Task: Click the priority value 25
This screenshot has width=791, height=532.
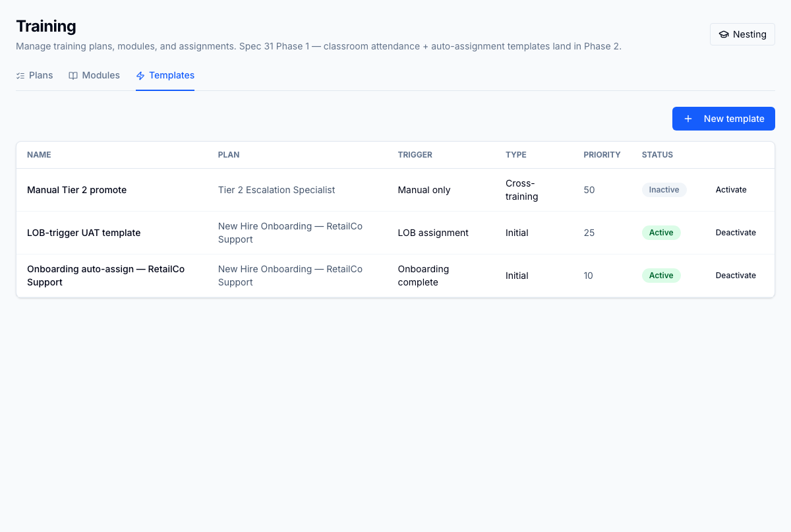Action: [x=589, y=233]
